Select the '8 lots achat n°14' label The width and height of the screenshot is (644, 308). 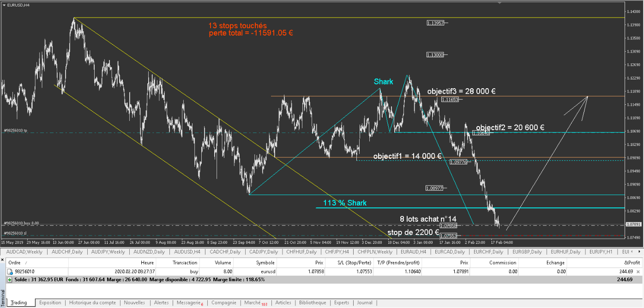coord(428,219)
